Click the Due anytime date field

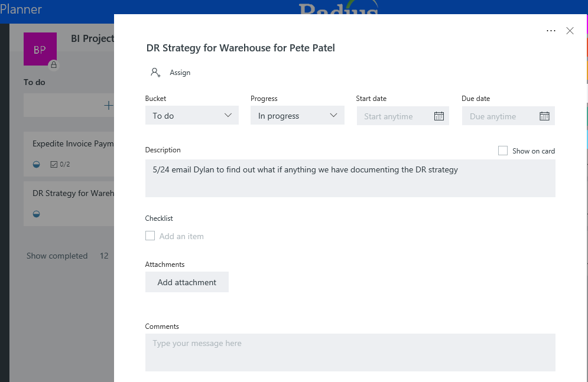(x=508, y=116)
